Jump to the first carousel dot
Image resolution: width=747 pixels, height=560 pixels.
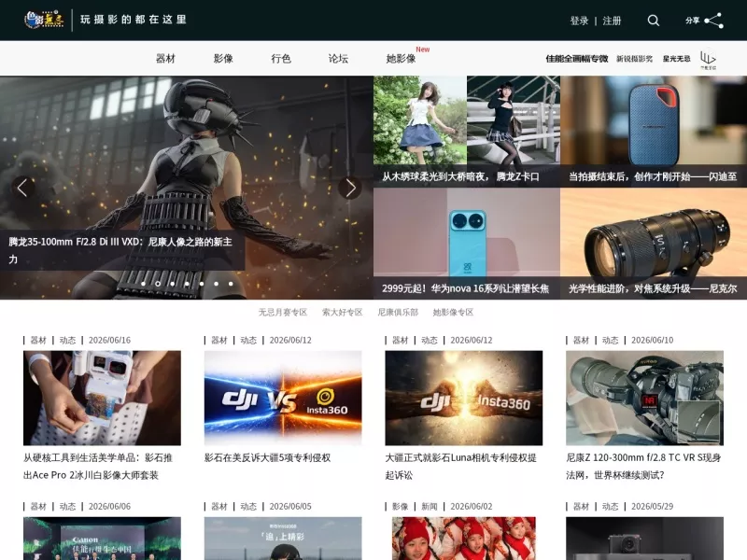[144, 284]
